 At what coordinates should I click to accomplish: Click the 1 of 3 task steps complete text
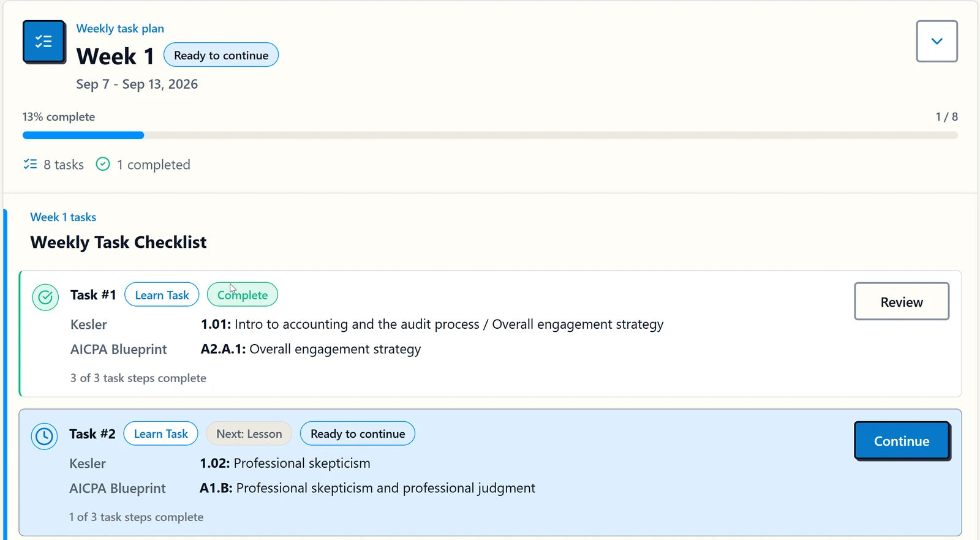click(x=136, y=517)
